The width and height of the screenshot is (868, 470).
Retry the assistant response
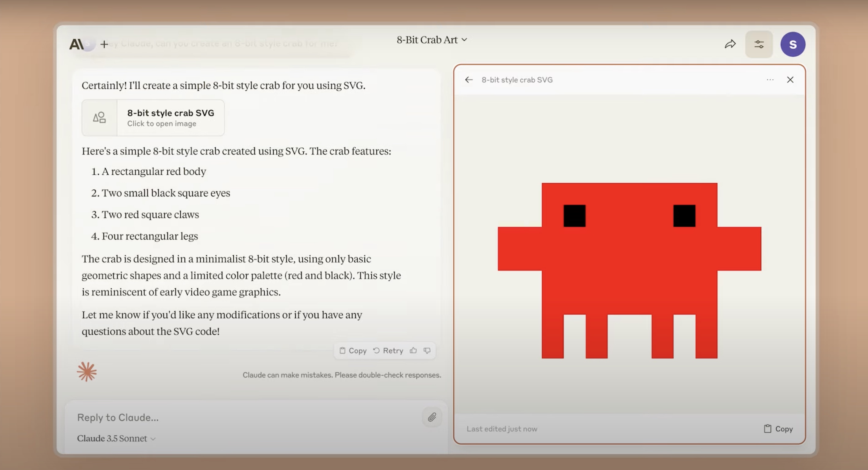[388, 351]
